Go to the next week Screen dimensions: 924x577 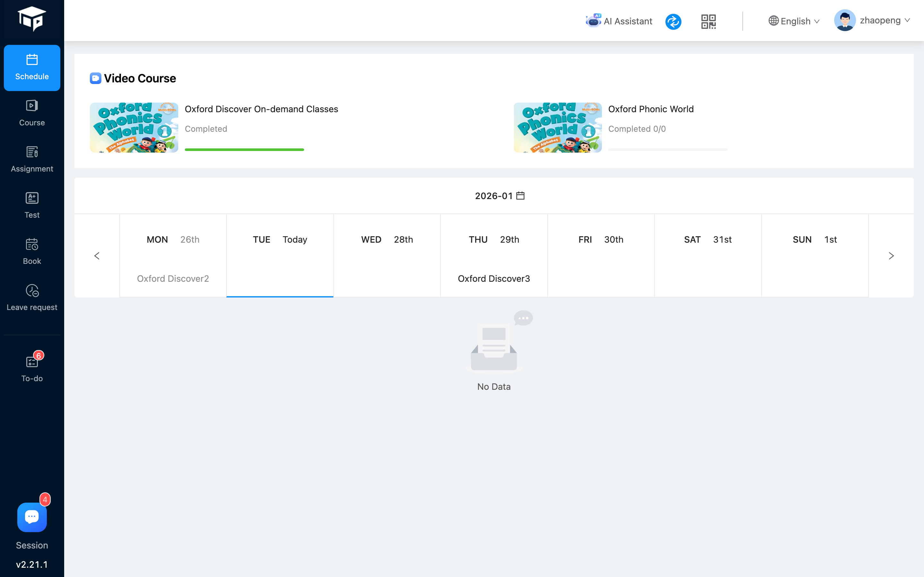click(x=891, y=256)
